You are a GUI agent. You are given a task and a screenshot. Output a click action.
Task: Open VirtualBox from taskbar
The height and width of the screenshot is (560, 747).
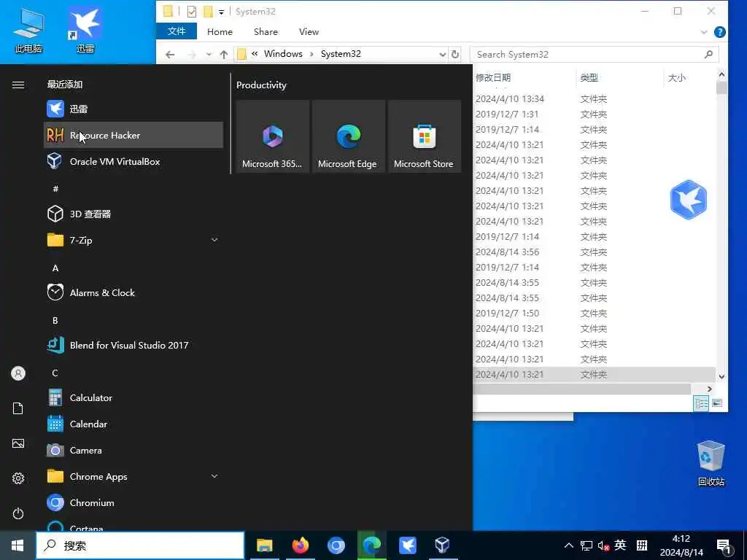(443, 545)
